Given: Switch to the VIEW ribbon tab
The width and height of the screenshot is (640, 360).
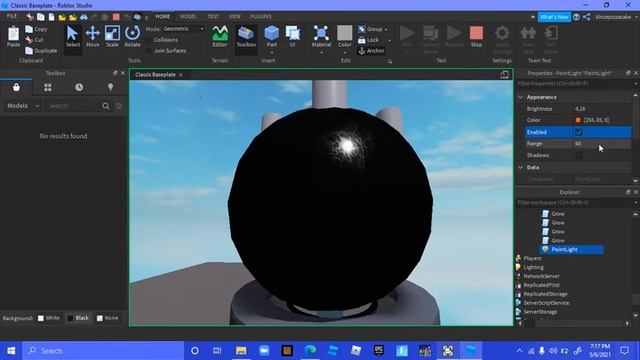Looking at the screenshot, I should click(x=235, y=16).
